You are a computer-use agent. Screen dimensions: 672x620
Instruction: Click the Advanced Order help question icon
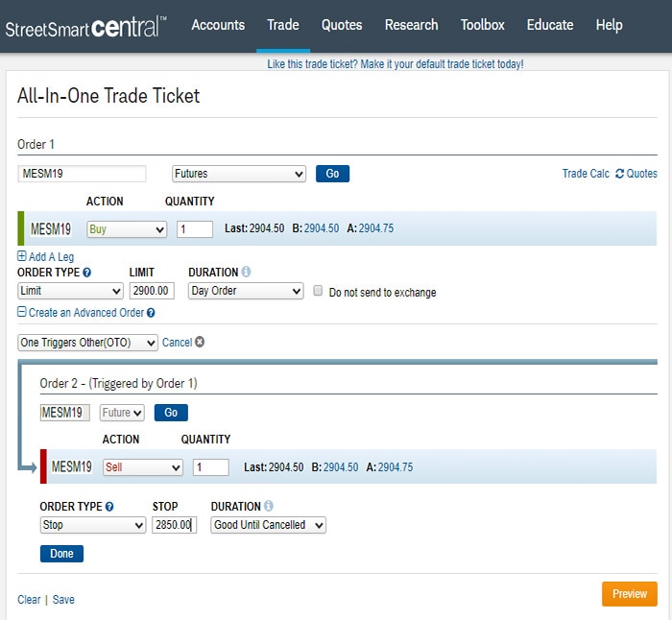pos(151,313)
